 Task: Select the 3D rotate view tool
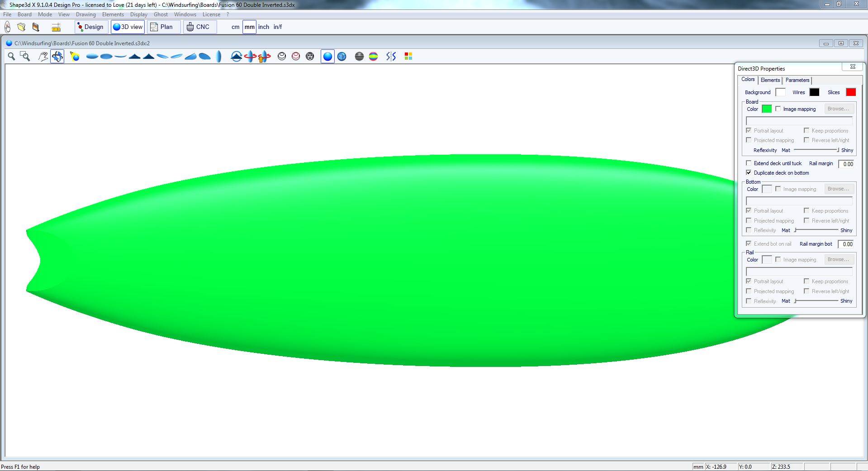[57, 57]
